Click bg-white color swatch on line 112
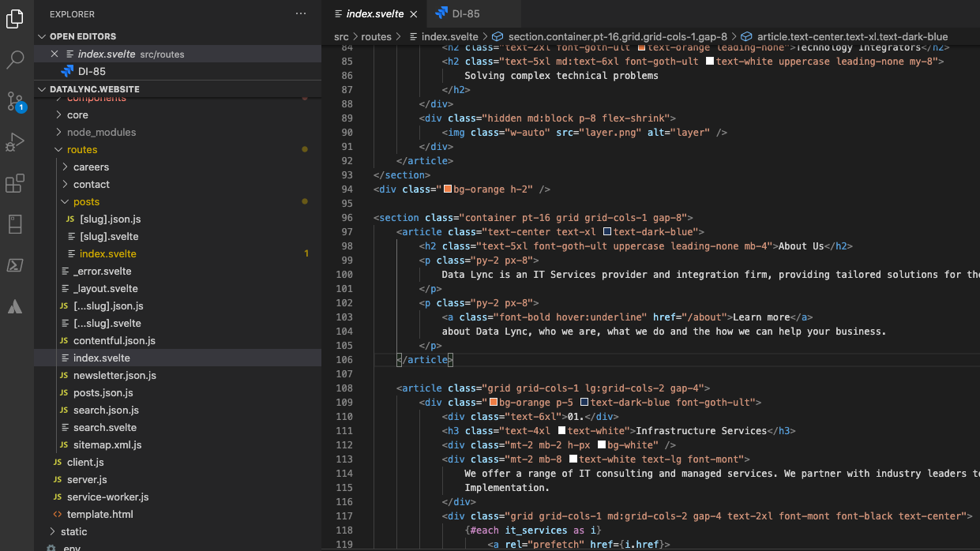Viewport: 980px width, 551px height. tap(600, 445)
